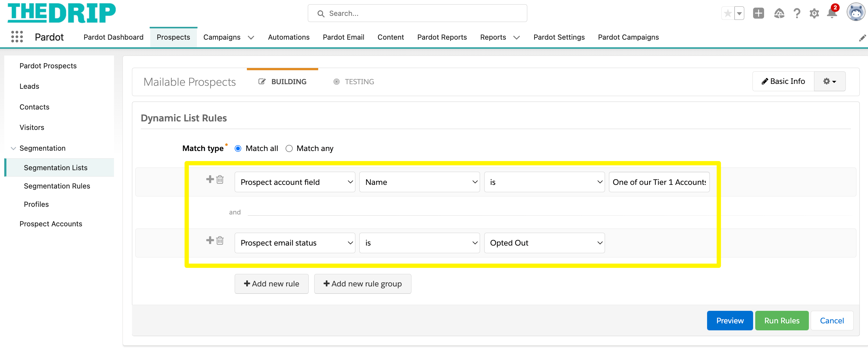Switch to the Prospects tab
This screenshot has height=352, width=868.
point(173,37)
